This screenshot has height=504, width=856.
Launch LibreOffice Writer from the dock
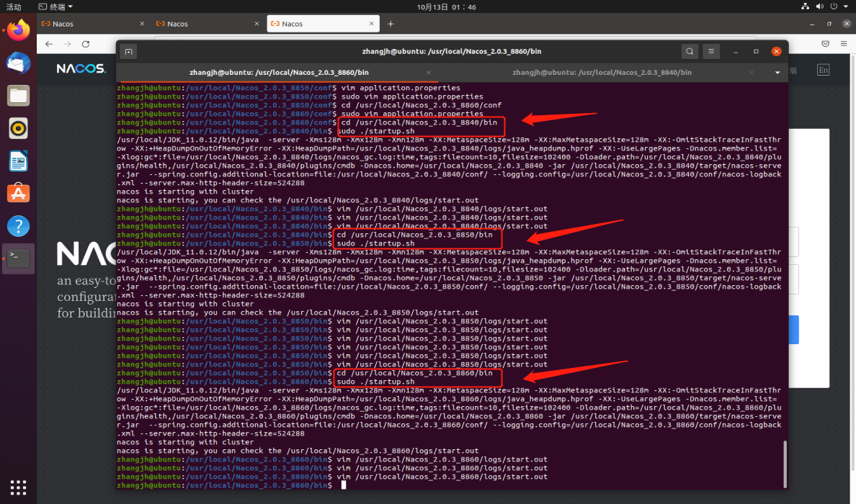(x=18, y=161)
